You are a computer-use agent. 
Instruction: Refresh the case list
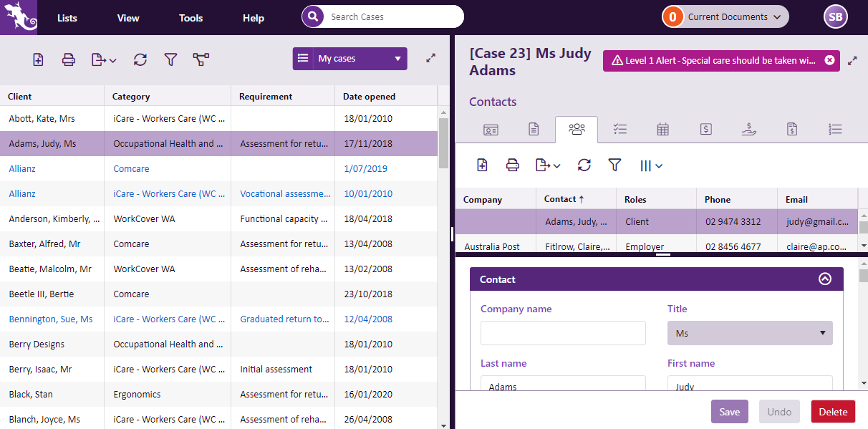(x=140, y=60)
